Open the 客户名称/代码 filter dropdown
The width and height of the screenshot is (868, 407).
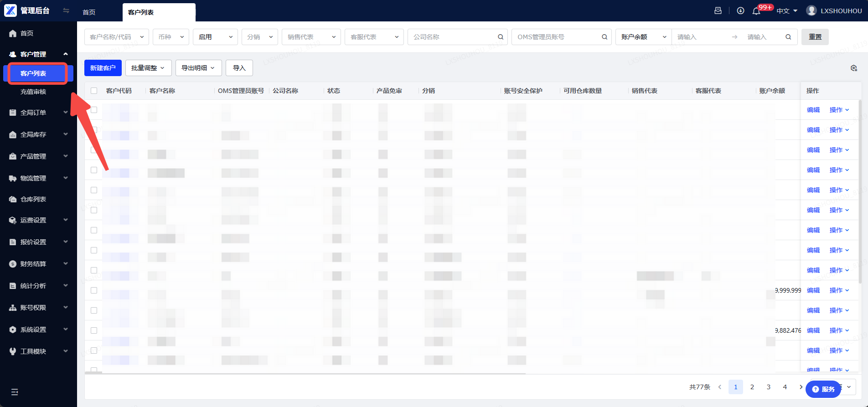point(117,37)
